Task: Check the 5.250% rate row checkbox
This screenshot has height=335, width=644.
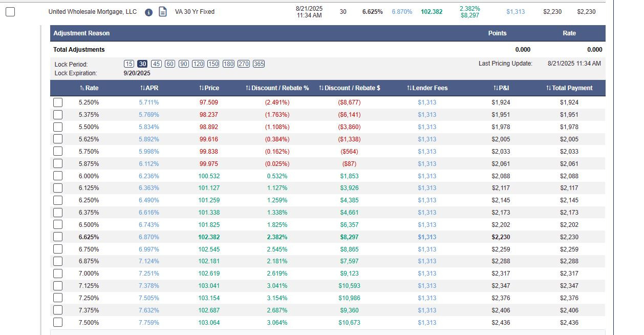Action: pyautogui.click(x=58, y=102)
